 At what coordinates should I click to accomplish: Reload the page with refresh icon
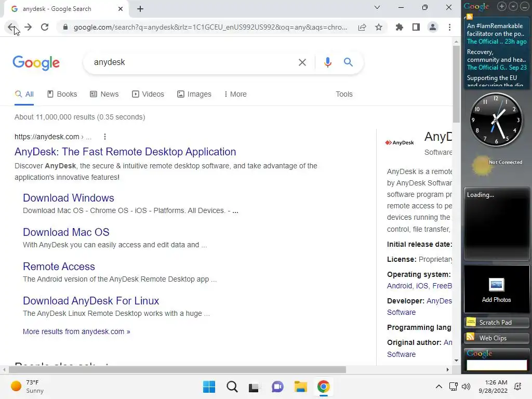coord(45,27)
